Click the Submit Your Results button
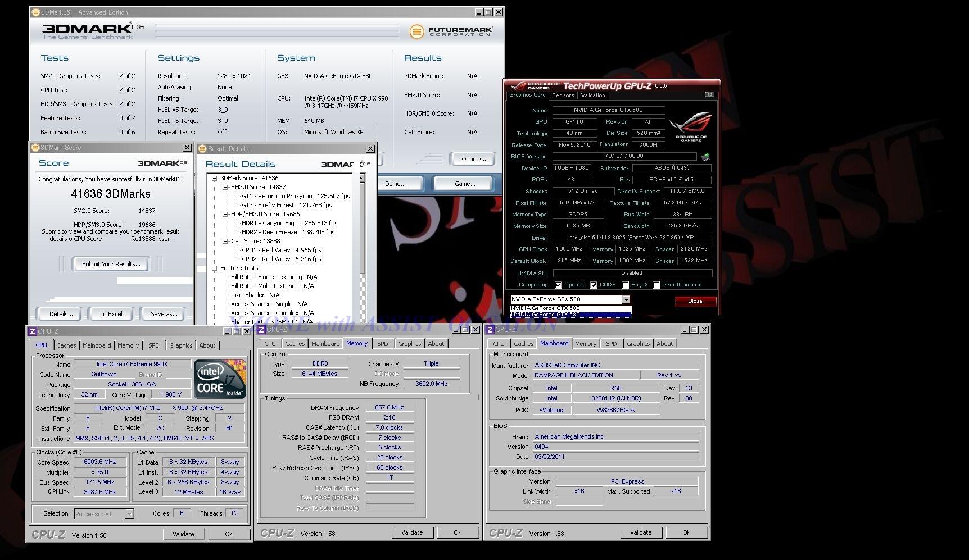 click(x=111, y=263)
